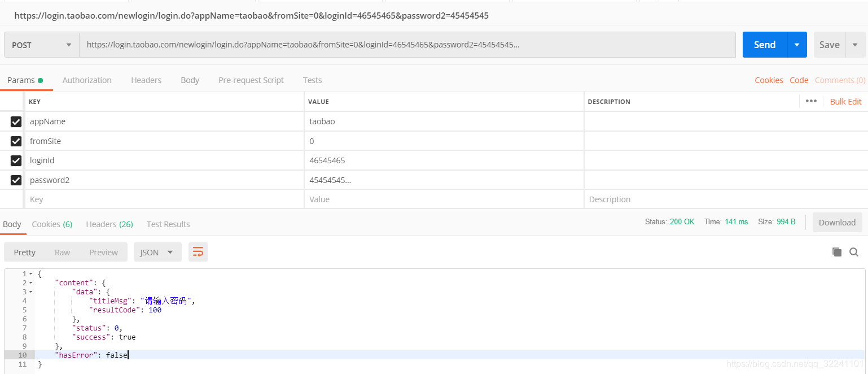Open the Send button dropdown arrow
This screenshot has width=868, height=374.
click(x=797, y=45)
